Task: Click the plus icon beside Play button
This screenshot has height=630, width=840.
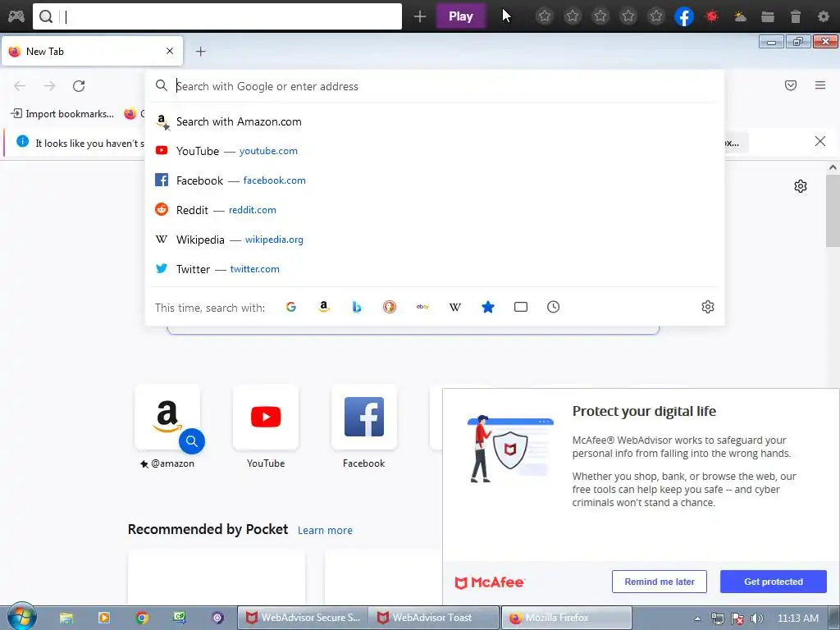Action: (420, 16)
